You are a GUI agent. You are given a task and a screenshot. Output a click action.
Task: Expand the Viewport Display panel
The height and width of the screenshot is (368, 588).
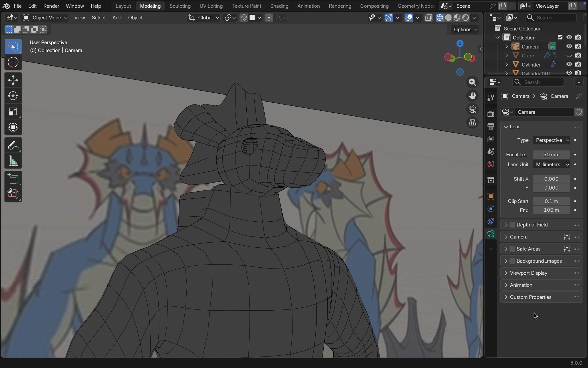coord(528,273)
